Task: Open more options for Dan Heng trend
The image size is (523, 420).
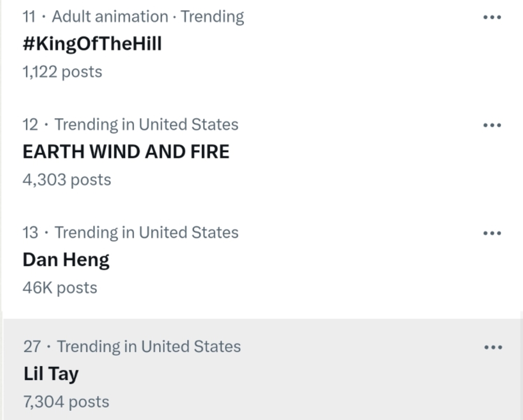Action: pyautogui.click(x=492, y=233)
